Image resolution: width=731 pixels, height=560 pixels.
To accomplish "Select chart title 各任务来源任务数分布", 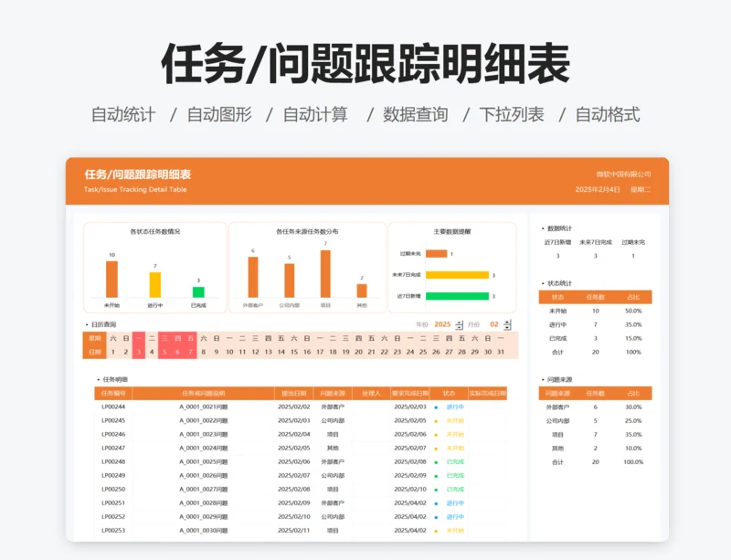I will click(307, 231).
